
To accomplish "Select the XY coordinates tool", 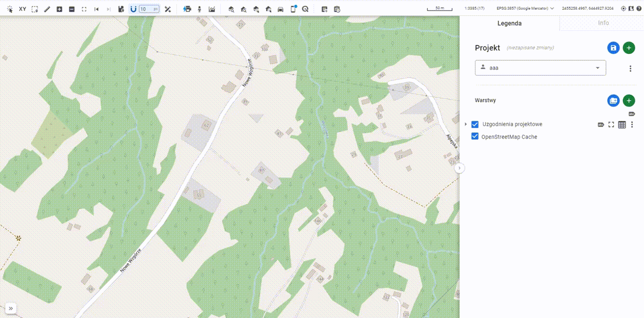I will point(23,9).
